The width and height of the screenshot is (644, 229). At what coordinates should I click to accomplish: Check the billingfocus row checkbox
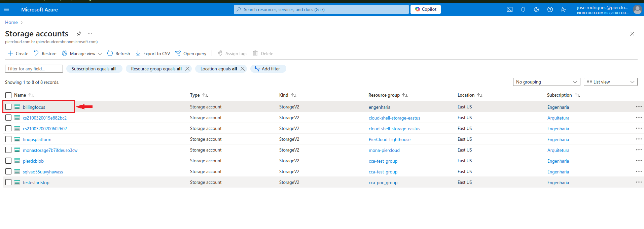pyautogui.click(x=8, y=107)
